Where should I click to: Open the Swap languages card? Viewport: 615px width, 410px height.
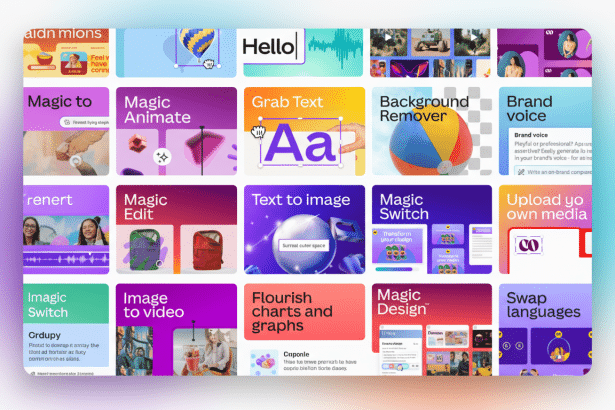click(x=545, y=330)
